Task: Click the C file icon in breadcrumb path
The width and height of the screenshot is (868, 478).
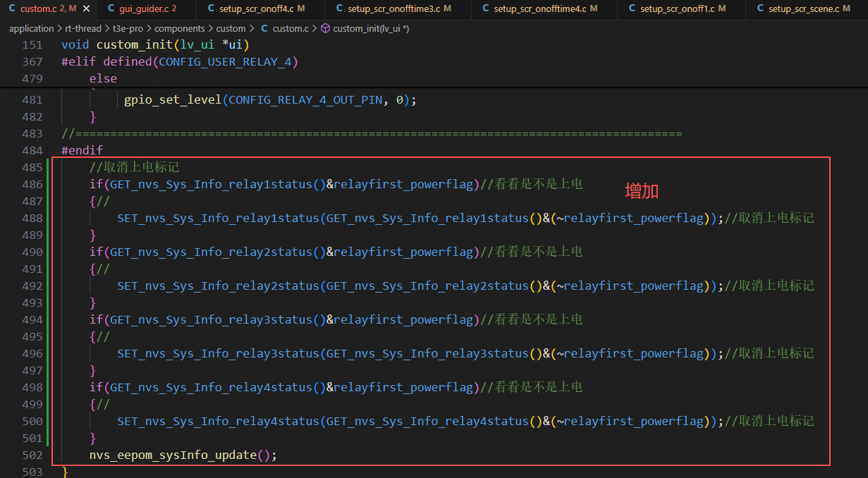Action: 264,29
